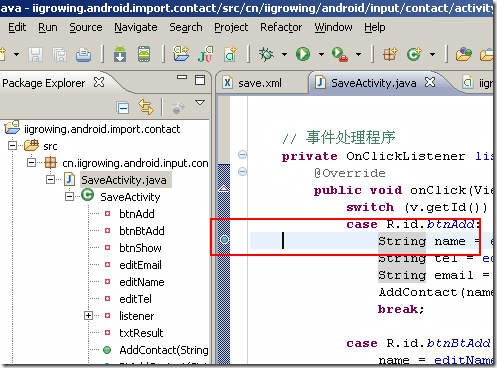Image resolution: width=497 pixels, height=368 pixels.
Task: Select the AddContact(String method
Action: click(x=164, y=350)
